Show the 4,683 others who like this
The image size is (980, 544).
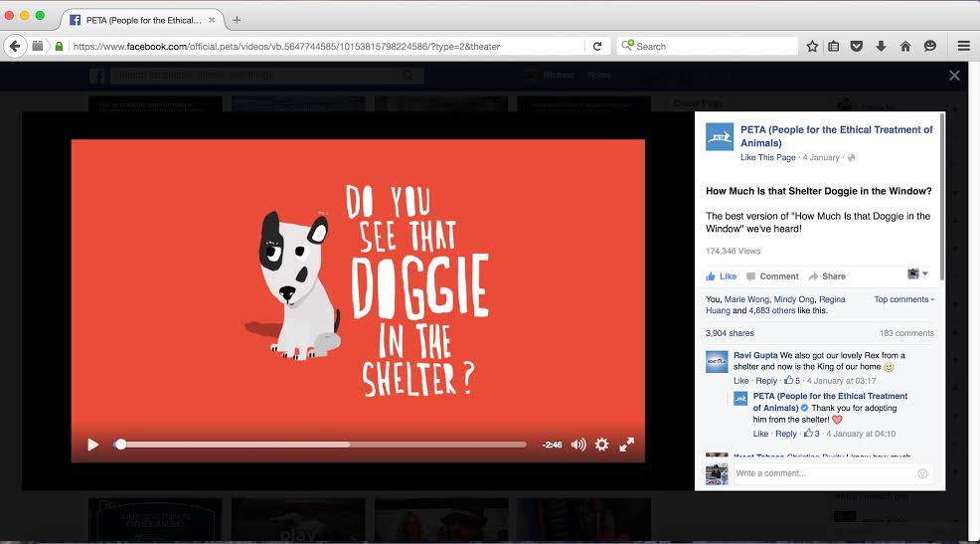coord(772,310)
